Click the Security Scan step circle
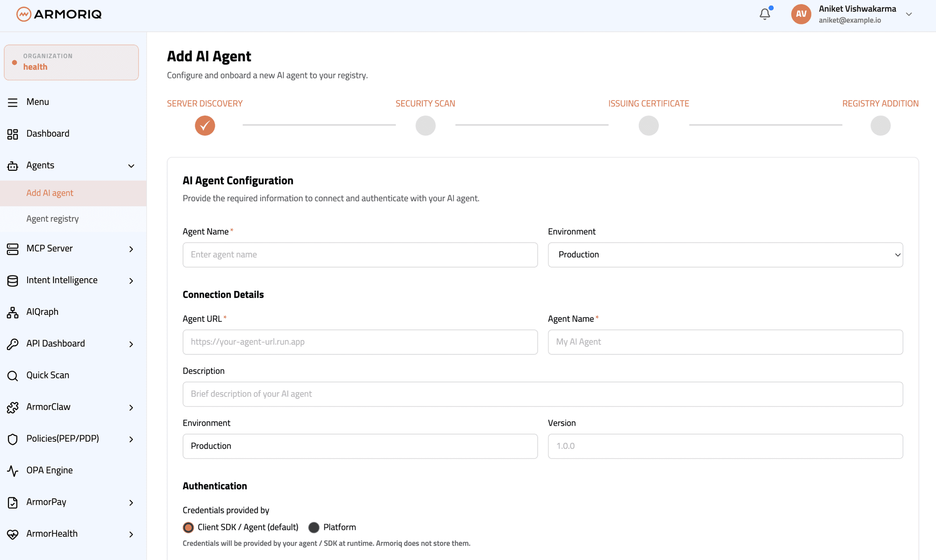Image resolution: width=936 pixels, height=560 pixels. pyautogui.click(x=425, y=125)
